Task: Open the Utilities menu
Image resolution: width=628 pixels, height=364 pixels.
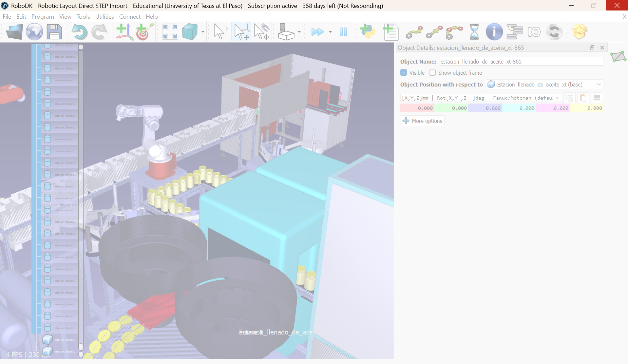Action: [x=105, y=17]
